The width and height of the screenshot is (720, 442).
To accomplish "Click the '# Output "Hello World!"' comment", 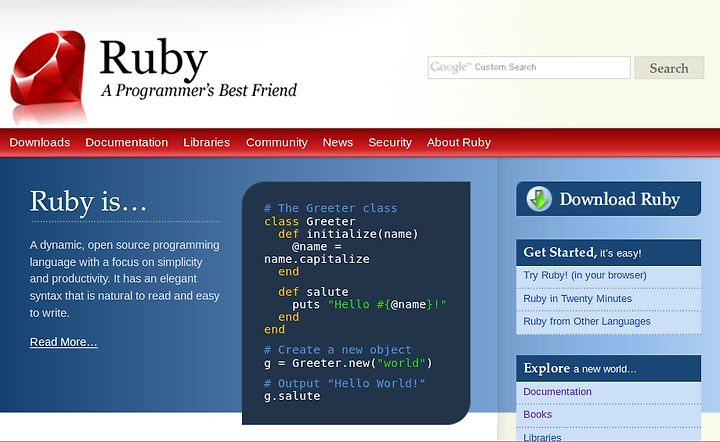I will point(344,383).
